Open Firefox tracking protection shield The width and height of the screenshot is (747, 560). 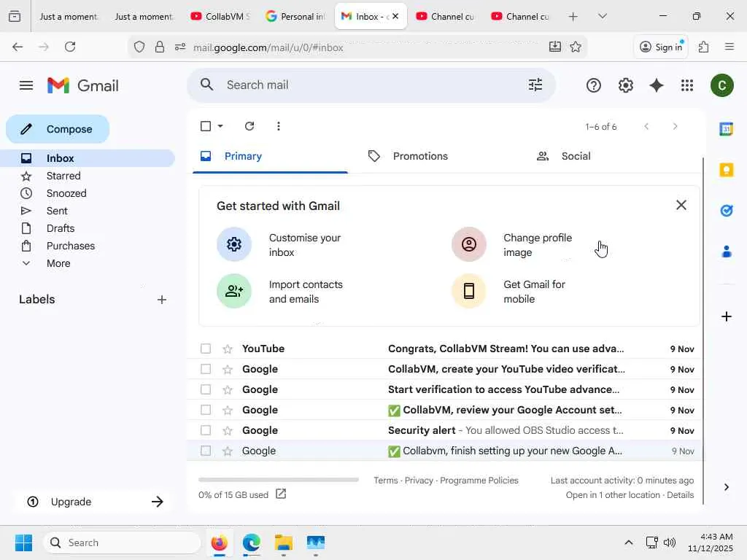click(x=139, y=47)
